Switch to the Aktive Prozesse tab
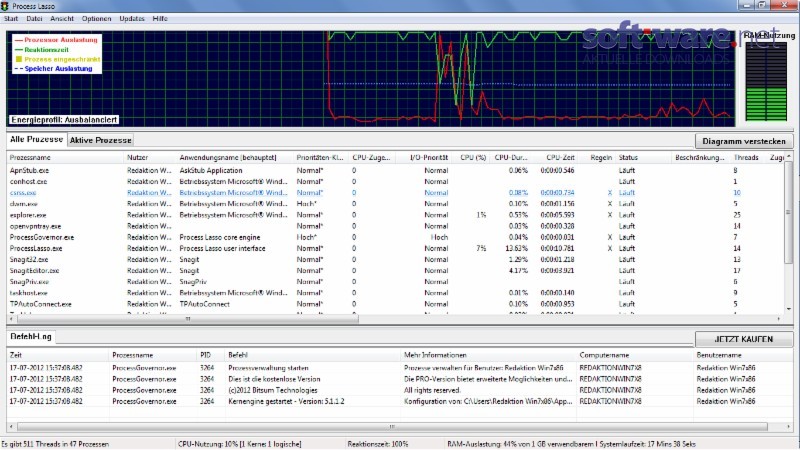The height and width of the screenshot is (450, 800). tap(101, 140)
